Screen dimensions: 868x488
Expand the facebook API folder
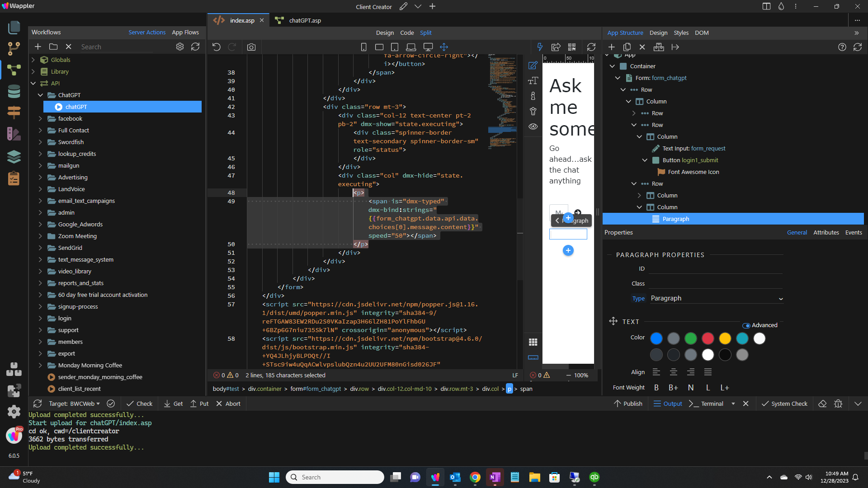(40, 118)
